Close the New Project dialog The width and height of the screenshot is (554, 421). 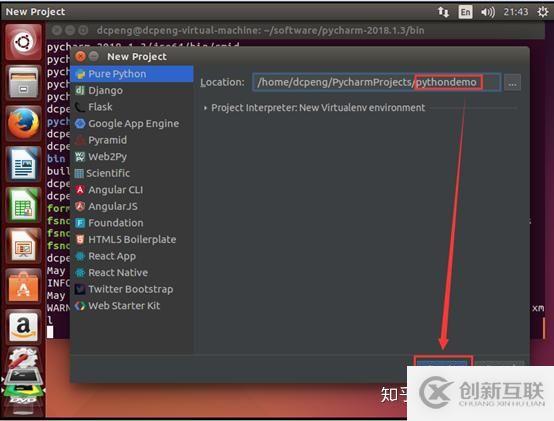(81, 57)
